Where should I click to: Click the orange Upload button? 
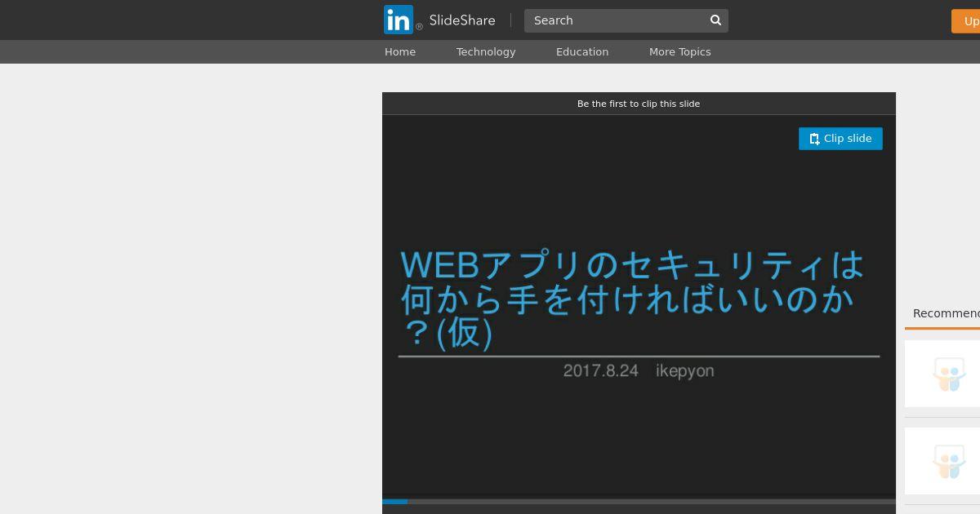pos(966,21)
